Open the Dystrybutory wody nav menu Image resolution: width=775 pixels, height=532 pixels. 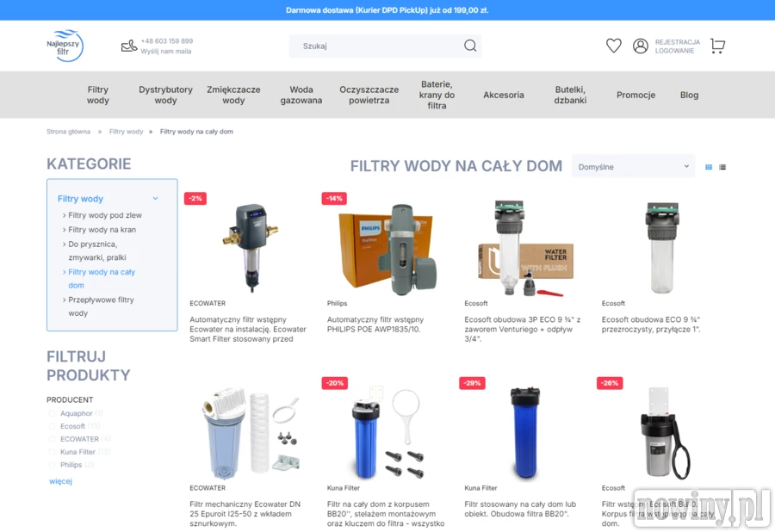[x=165, y=95]
